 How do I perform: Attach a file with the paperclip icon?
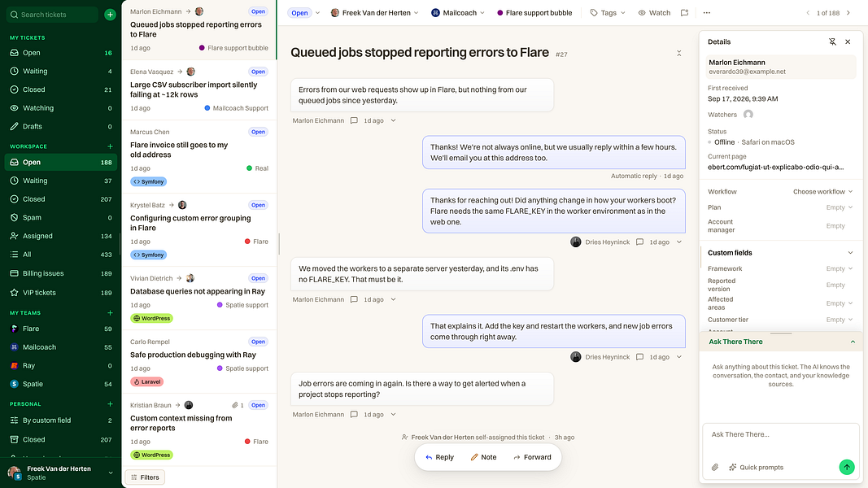click(x=715, y=468)
